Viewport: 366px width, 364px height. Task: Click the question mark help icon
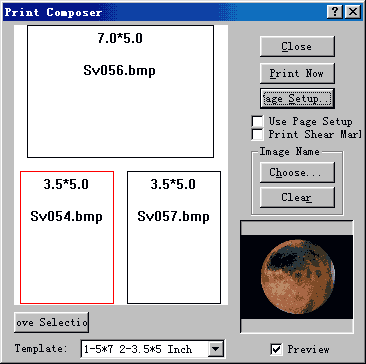coord(336,12)
